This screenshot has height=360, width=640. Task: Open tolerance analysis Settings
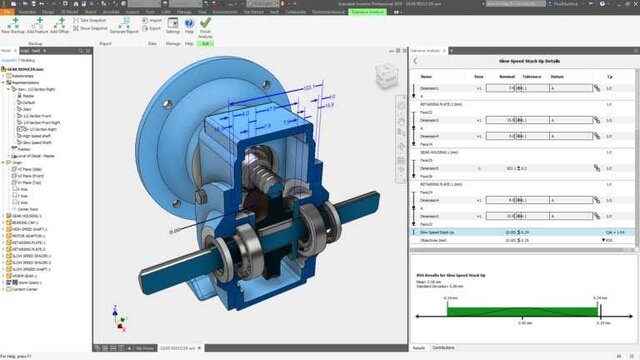click(173, 25)
